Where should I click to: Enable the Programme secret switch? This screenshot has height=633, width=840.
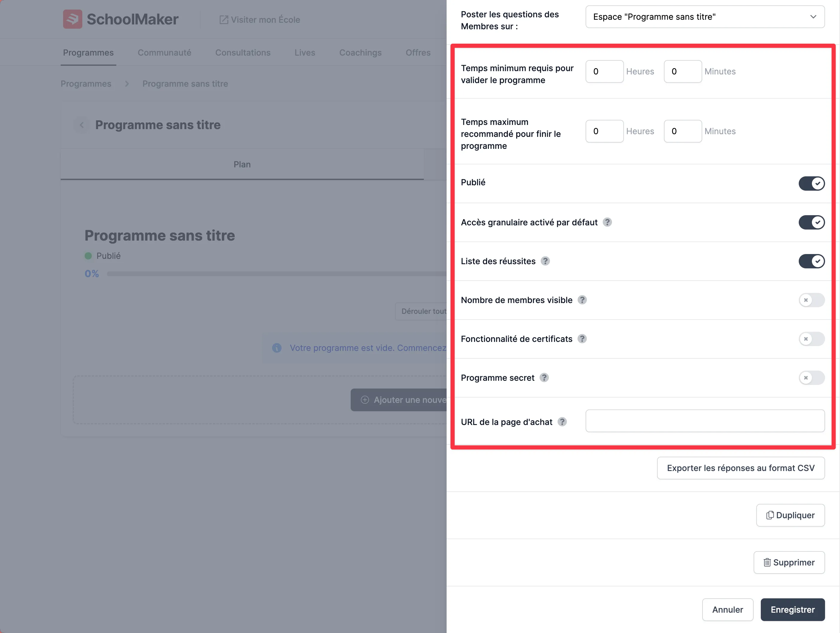click(812, 377)
